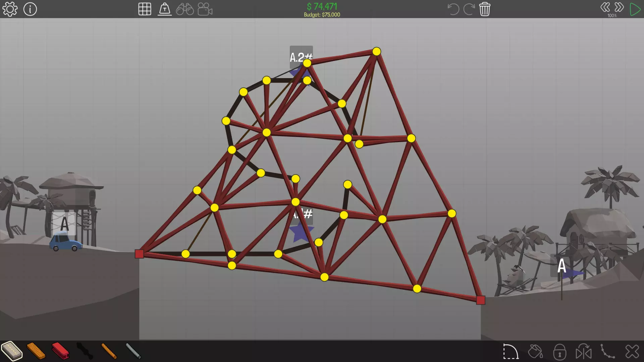This screenshot has height=362, width=644.
Task: Open the level info panel
Action: pyautogui.click(x=30, y=9)
